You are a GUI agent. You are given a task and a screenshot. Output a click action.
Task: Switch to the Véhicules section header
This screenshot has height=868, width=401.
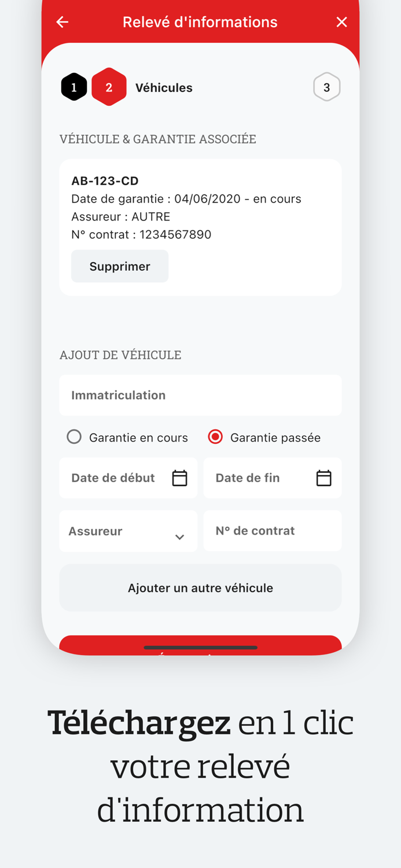[x=164, y=87]
